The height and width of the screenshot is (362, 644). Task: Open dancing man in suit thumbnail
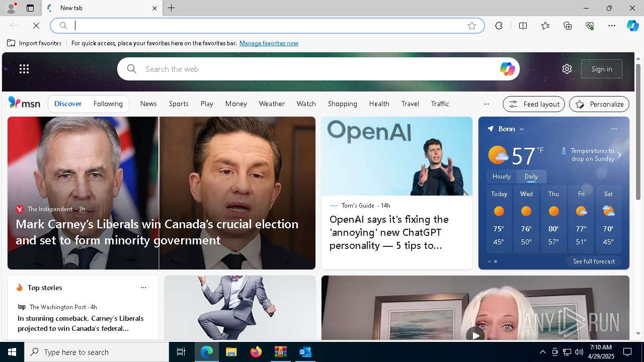pyautogui.click(x=240, y=308)
